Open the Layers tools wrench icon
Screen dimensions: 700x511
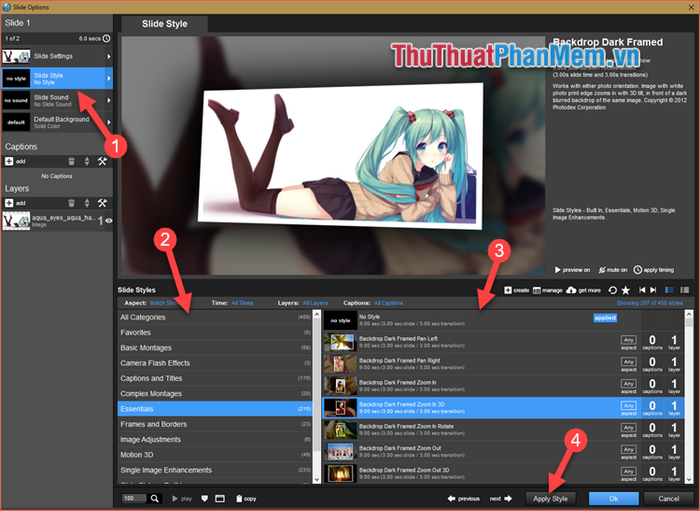tap(102, 203)
